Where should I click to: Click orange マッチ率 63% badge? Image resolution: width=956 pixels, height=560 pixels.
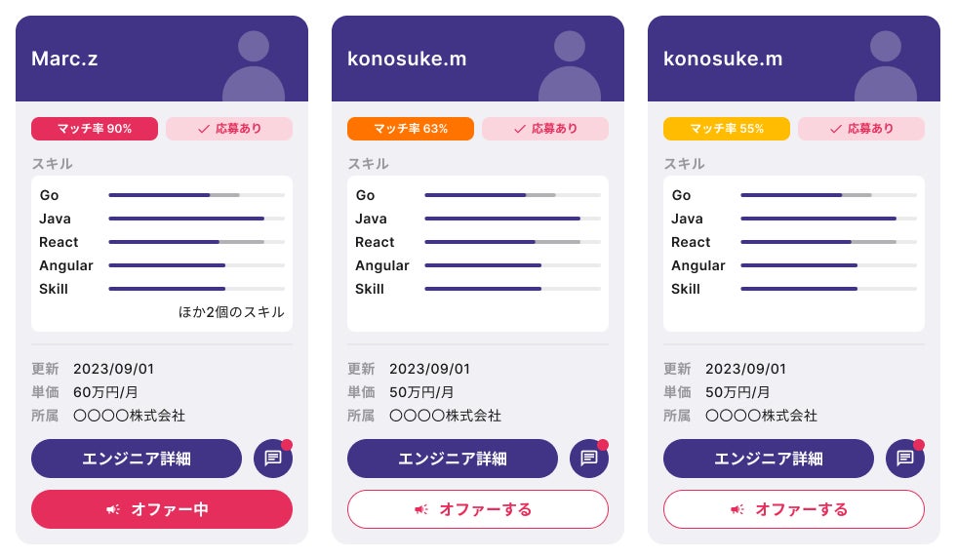click(411, 129)
